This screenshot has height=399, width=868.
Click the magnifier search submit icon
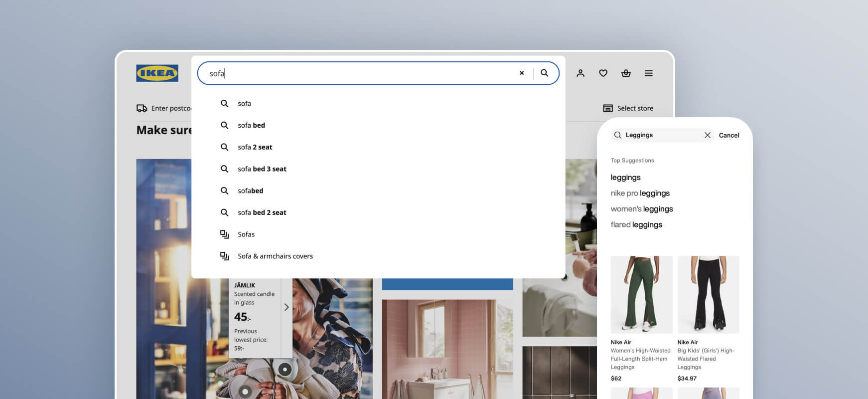545,73
